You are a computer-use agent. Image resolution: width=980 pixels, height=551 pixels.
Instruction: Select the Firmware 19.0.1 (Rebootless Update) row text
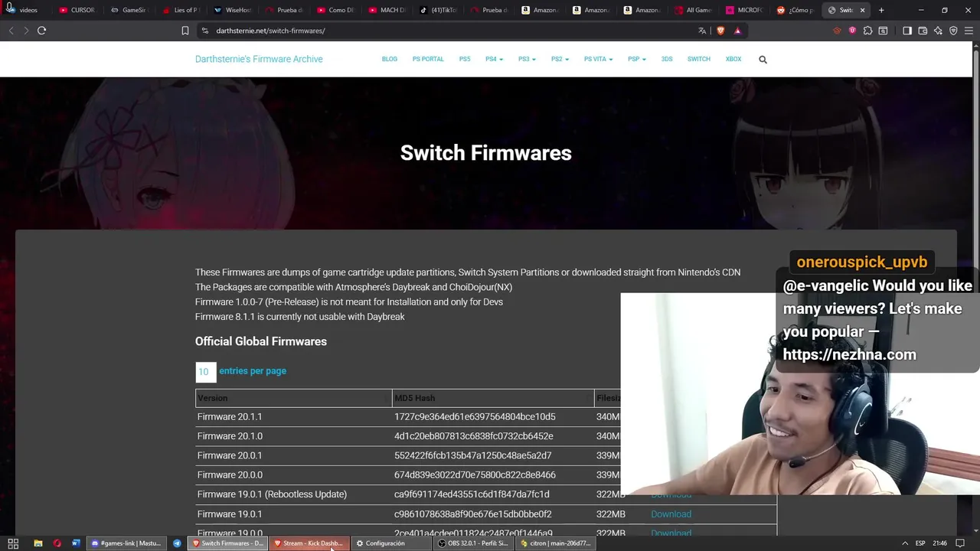click(x=272, y=494)
